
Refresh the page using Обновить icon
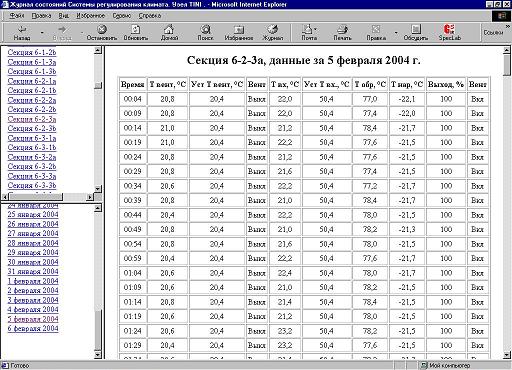coord(136,33)
